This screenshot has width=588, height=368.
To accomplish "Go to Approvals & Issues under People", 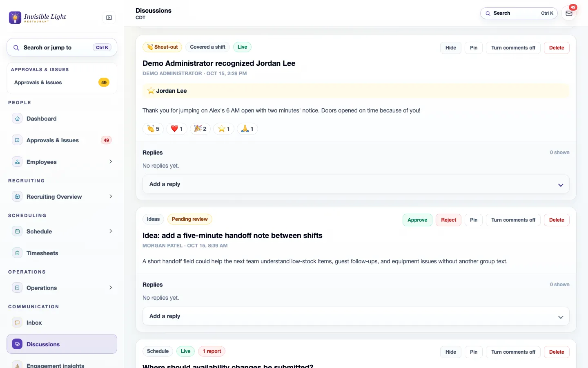I will pyautogui.click(x=62, y=140).
